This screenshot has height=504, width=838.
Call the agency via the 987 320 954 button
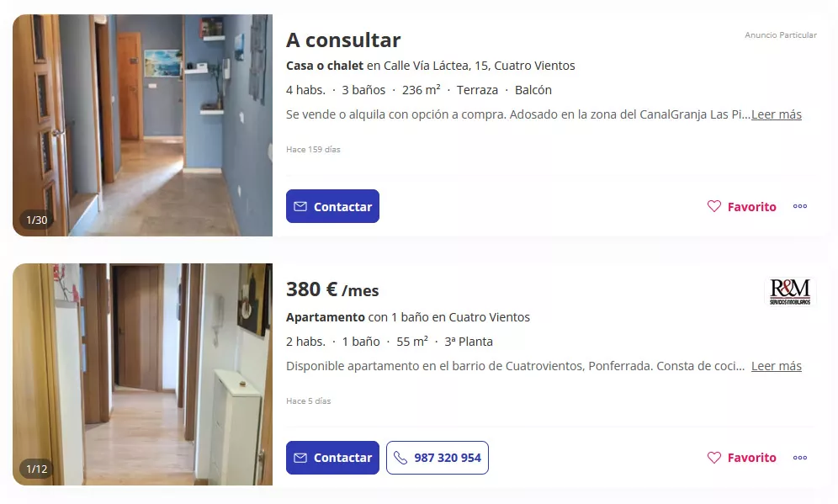coord(438,458)
